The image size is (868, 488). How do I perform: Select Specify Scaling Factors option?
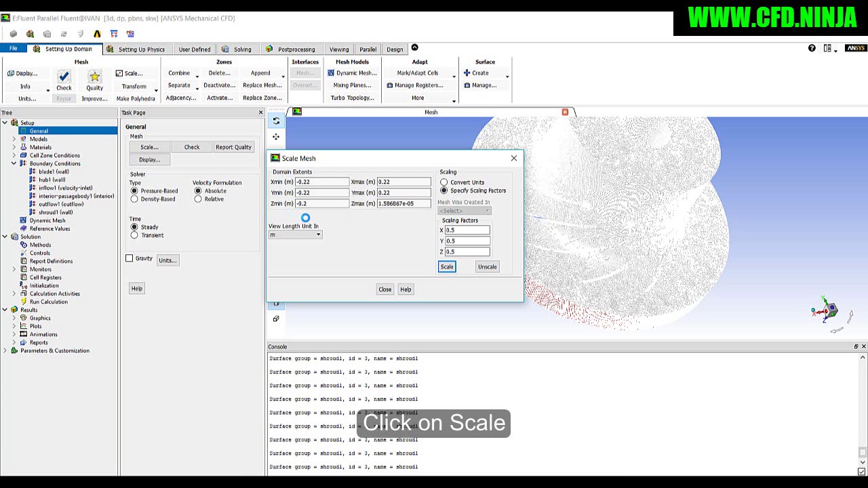444,190
